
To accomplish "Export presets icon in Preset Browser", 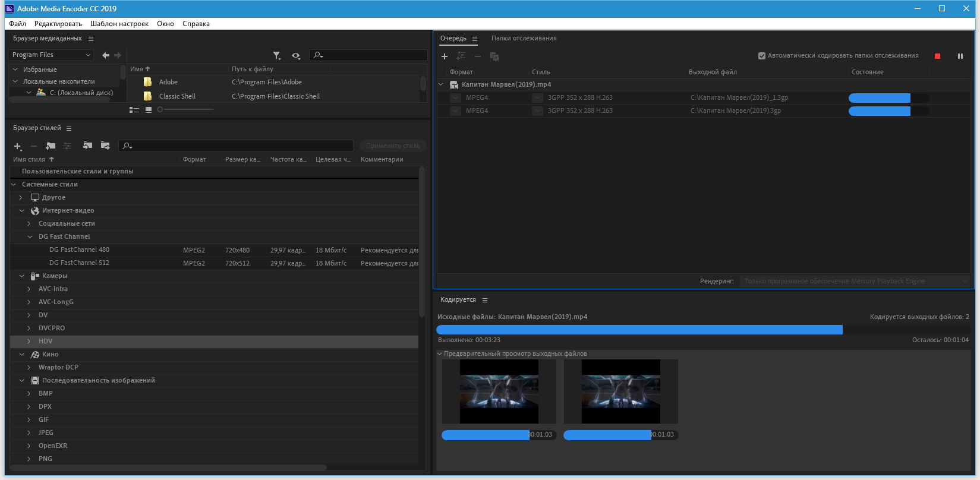I will click(x=105, y=146).
